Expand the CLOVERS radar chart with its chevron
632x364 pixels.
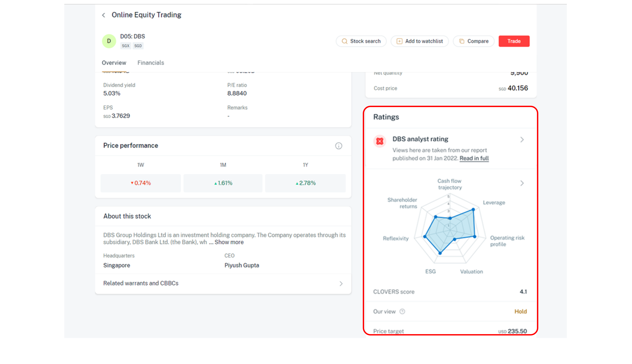(522, 183)
